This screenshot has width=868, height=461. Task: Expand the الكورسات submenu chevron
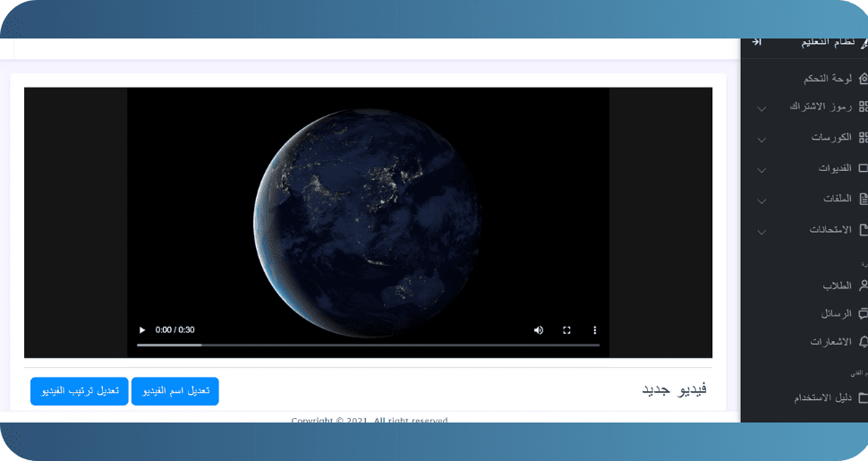click(762, 140)
